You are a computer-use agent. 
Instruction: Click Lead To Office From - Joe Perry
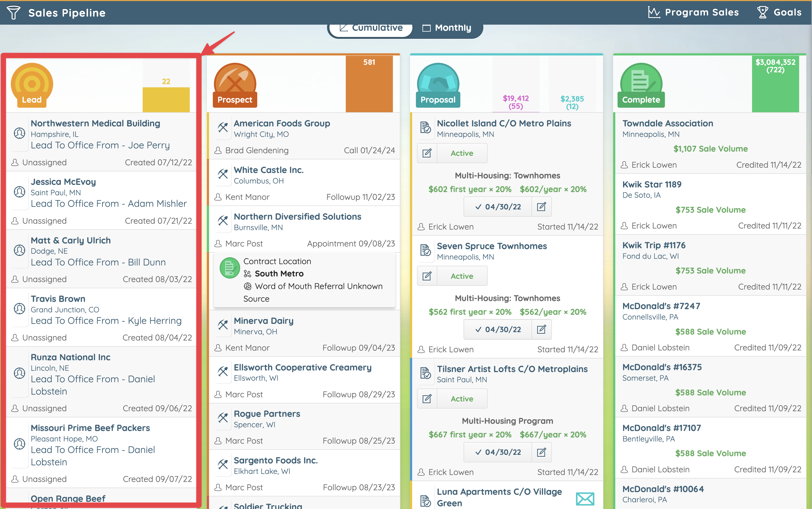click(x=100, y=145)
